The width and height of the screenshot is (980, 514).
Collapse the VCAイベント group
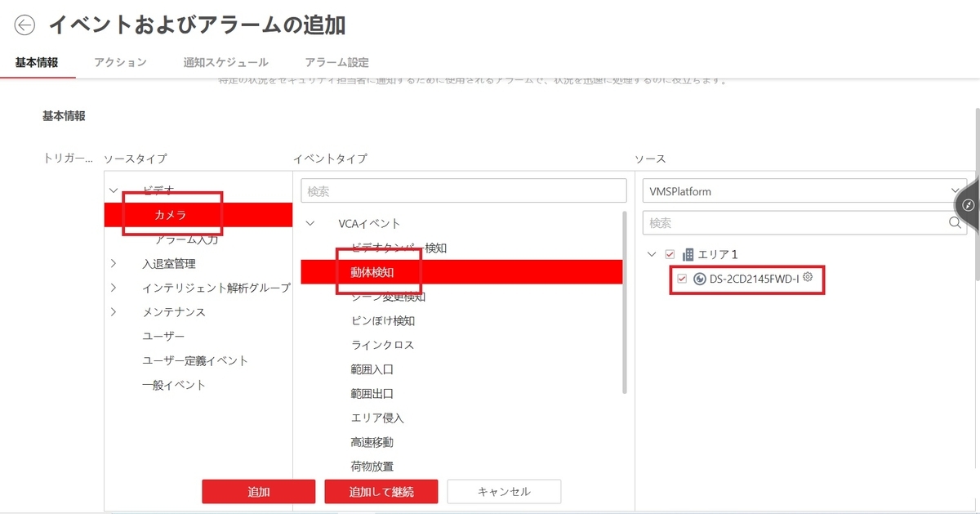[310, 222]
